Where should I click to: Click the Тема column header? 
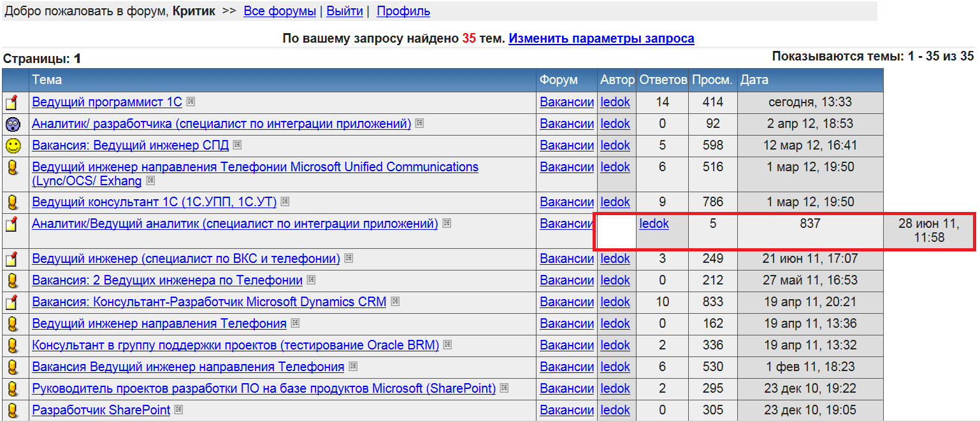point(47,80)
